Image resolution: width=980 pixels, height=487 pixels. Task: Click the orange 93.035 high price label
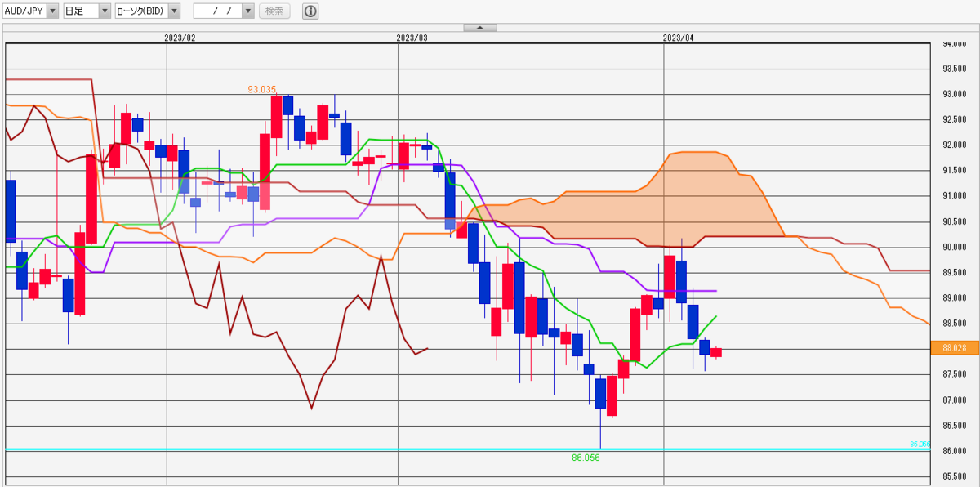262,89
